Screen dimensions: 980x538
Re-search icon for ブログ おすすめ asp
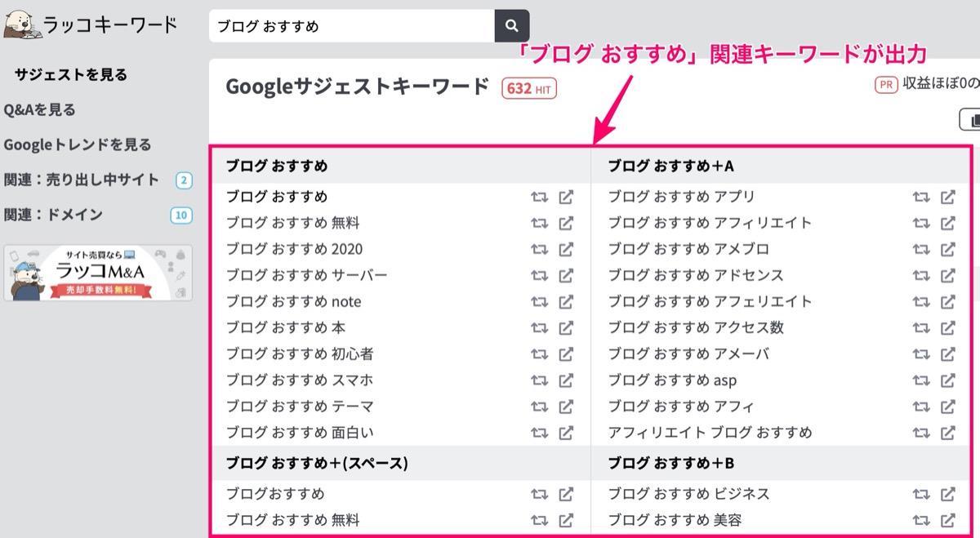[x=921, y=380]
